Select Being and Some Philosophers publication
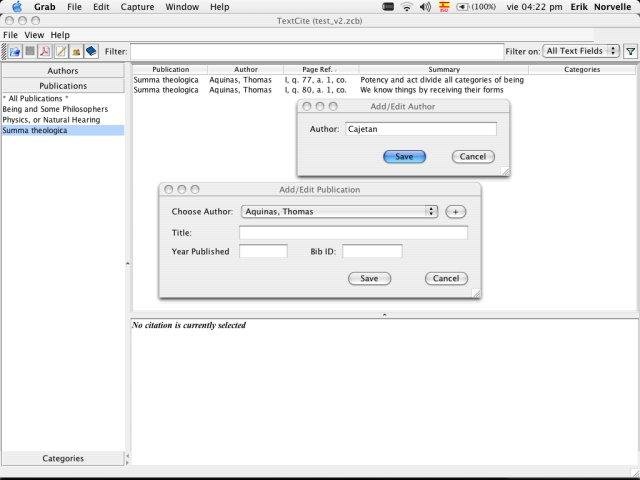The height and width of the screenshot is (480, 640). (x=55, y=109)
